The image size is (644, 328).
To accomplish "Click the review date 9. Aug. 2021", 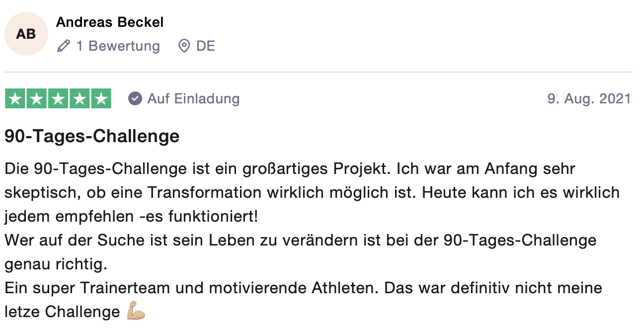I will tap(589, 98).
